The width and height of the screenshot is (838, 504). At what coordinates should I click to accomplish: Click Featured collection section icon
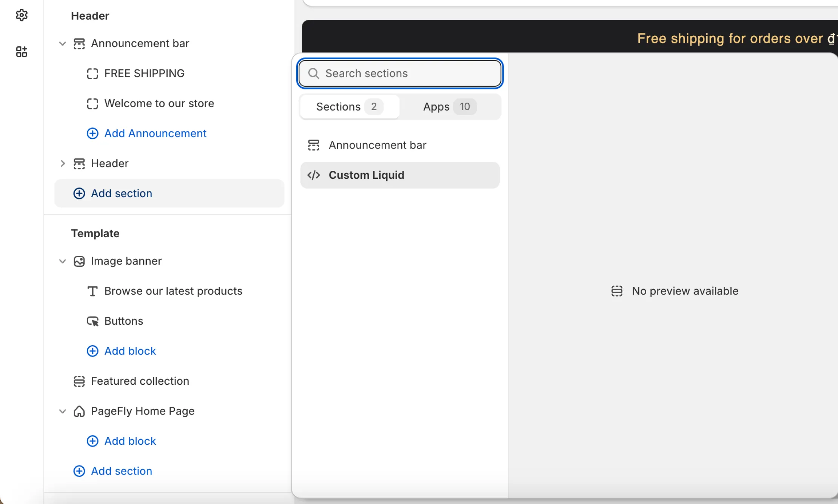79,381
